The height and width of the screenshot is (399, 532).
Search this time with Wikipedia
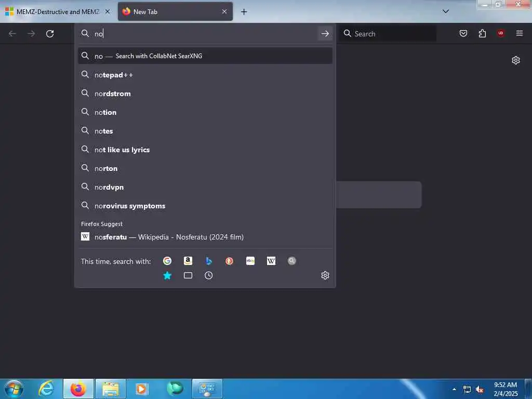pyautogui.click(x=271, y=261)
